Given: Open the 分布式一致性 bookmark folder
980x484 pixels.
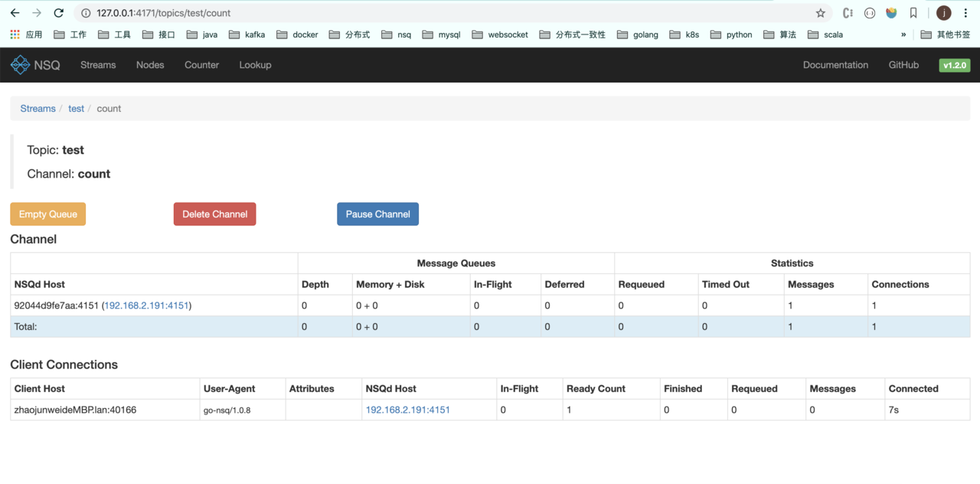Looking at the screenshot, I should (x=572, y=34).
